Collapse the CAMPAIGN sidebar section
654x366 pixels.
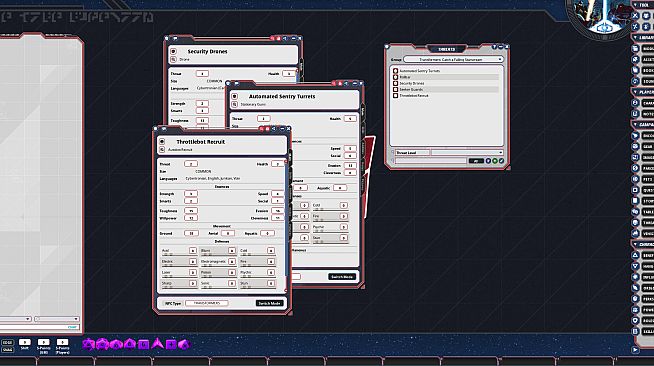643,124
